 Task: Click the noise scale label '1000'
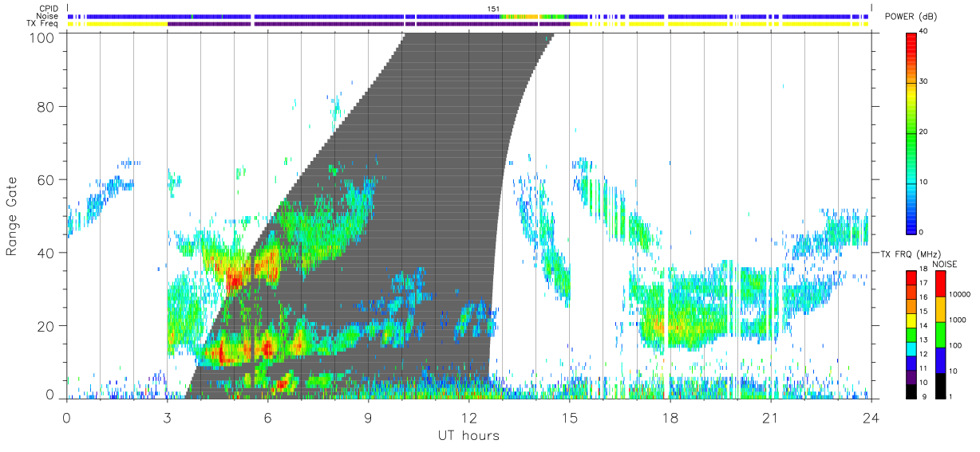959,320
